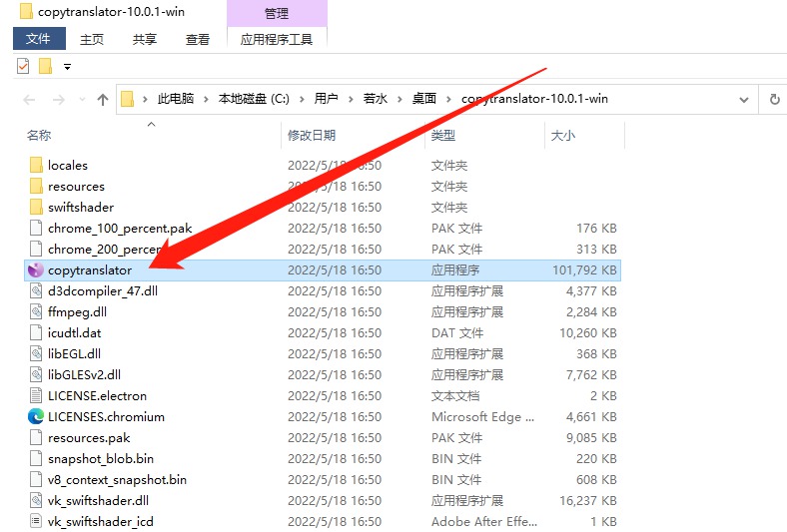787x532 pixels.
Task: Open the locales folder icon
Action: click(x=36, y=165)
